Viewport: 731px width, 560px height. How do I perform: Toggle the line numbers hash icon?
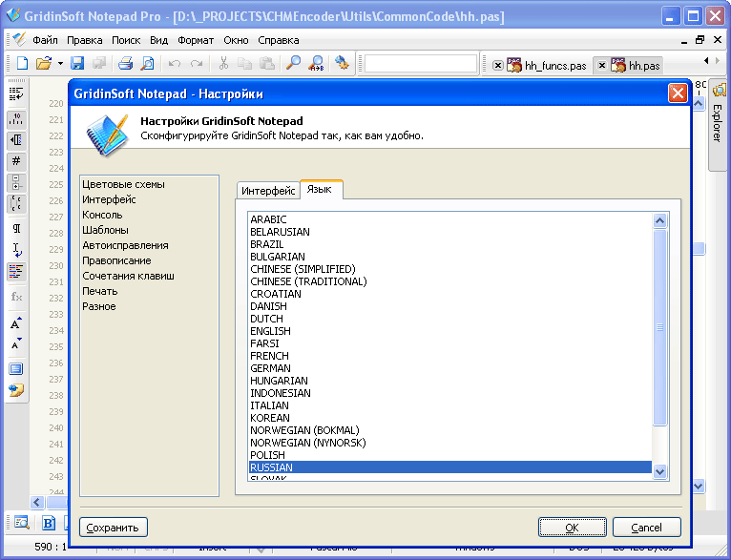point(16,161)
